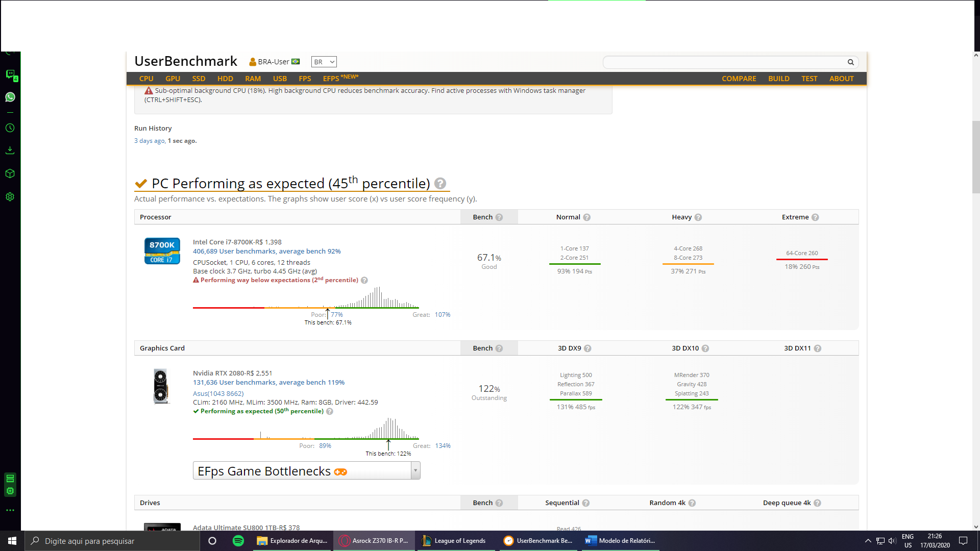Click the Windows taskbar search box
Screen dimensions: 980x551
tap(112, 541)
